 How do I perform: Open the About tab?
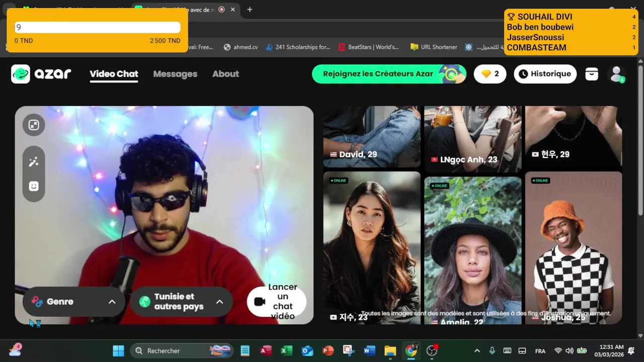click(x=225, y=74)
